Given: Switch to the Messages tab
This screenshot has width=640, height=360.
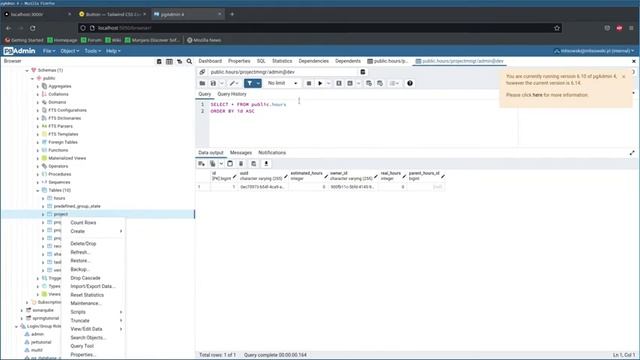Looking at the screenshot, I should point(241,153).
